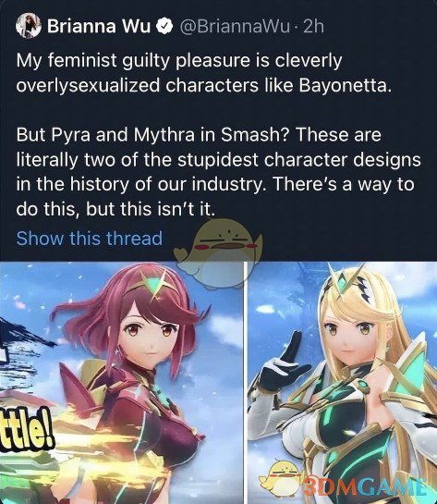Open Brianna Wu's profile avatar
Viewport: 437px width, 504px height.
tap(29, 26)
